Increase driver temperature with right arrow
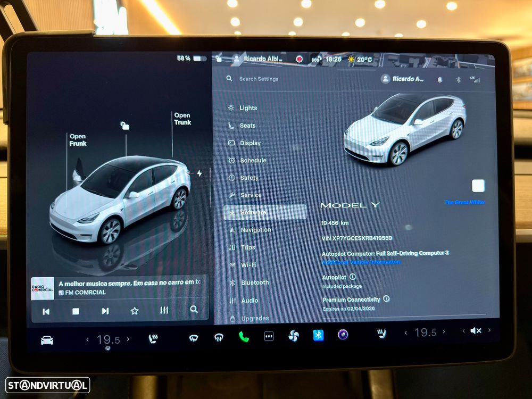 (x=128, y=339)
